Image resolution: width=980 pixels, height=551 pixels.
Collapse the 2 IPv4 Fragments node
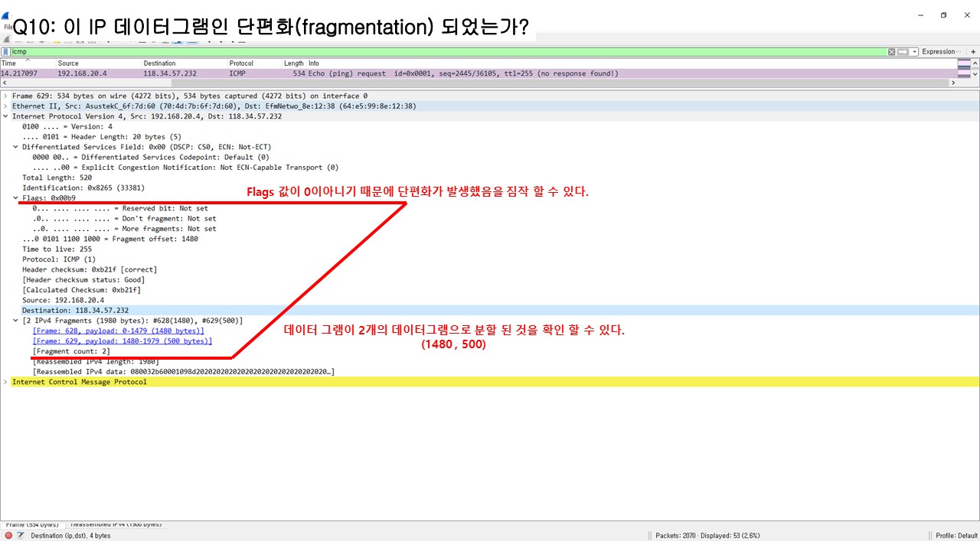[16, 321]
